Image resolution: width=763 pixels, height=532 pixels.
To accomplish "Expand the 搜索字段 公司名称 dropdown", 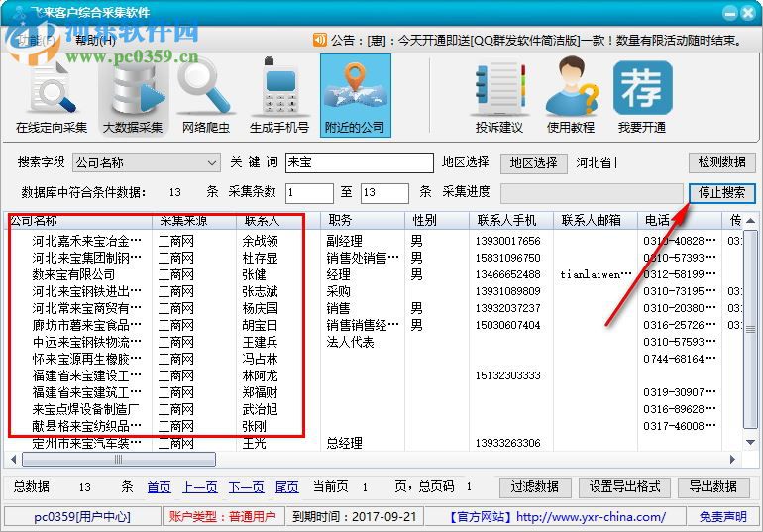I will pos(146,162).
